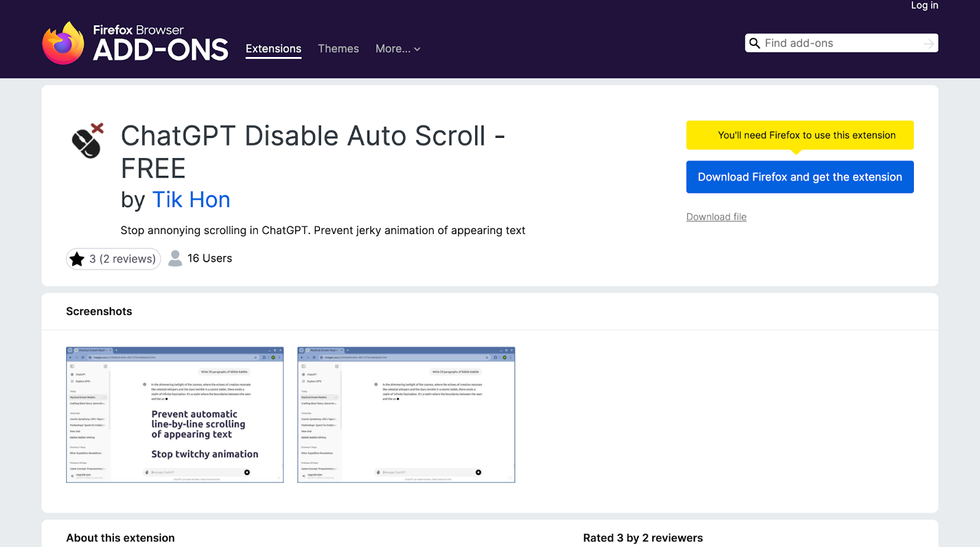This screenshot has height=547, width=980.
Task: Open the Themes tab
Action: click(338, 49)
